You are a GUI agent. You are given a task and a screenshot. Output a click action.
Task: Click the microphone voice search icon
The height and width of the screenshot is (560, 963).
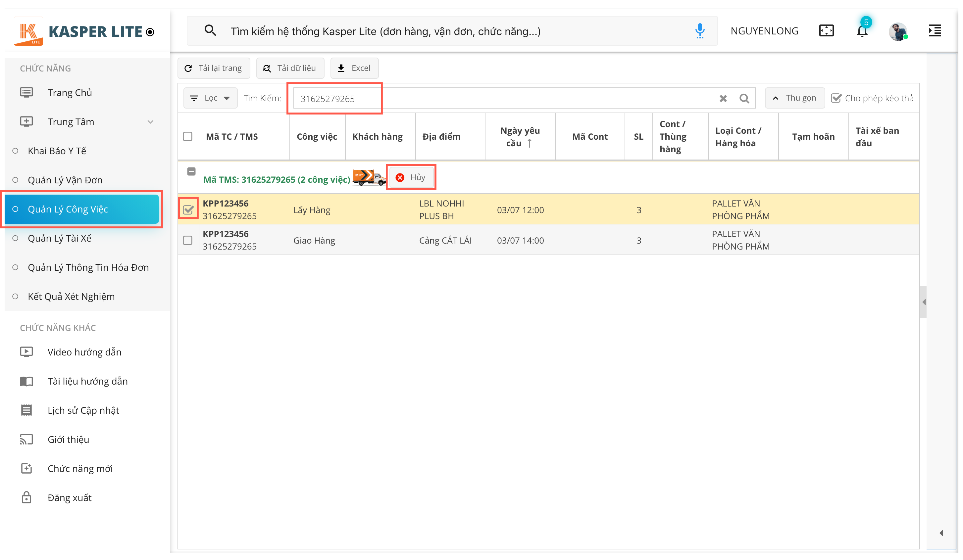tap(700, 30)
